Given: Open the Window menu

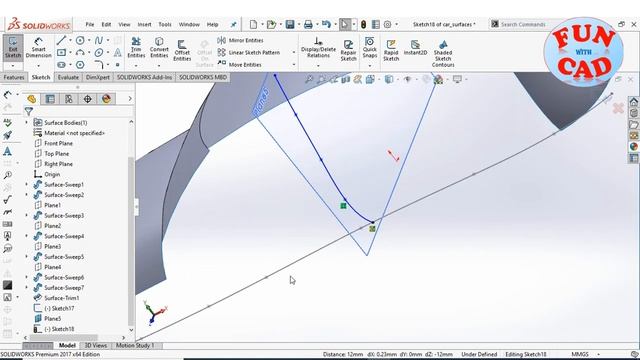Looking at the screenshot, I should pos(189,24).
